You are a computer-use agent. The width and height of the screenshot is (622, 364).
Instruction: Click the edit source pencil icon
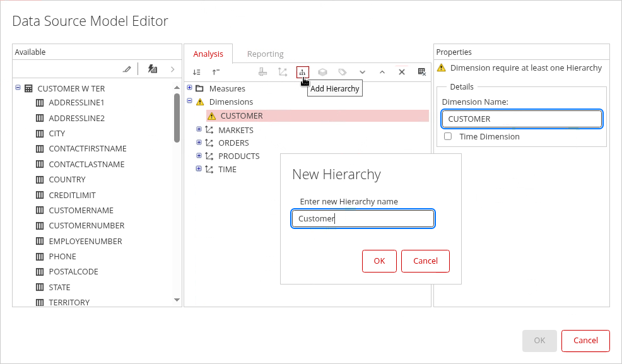tap(127, 69)
